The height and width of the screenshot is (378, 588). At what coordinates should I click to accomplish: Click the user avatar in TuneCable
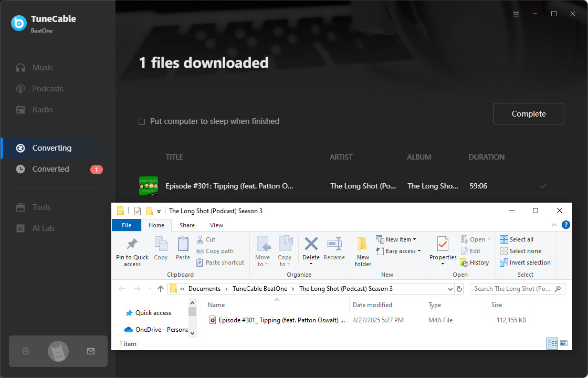[58, 351]
